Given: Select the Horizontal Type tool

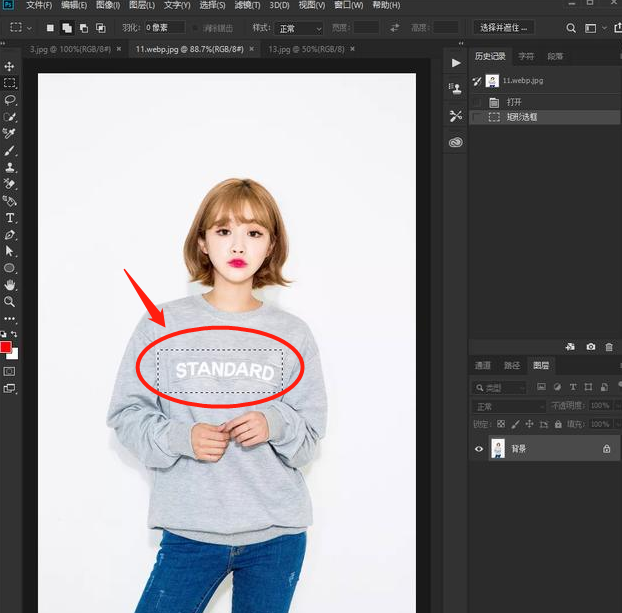Looking at the screenshot, I should [10, 218].
